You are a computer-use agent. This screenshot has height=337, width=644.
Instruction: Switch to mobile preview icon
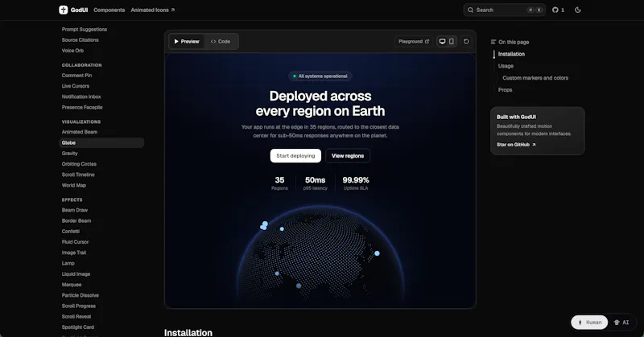pos(452,42)
